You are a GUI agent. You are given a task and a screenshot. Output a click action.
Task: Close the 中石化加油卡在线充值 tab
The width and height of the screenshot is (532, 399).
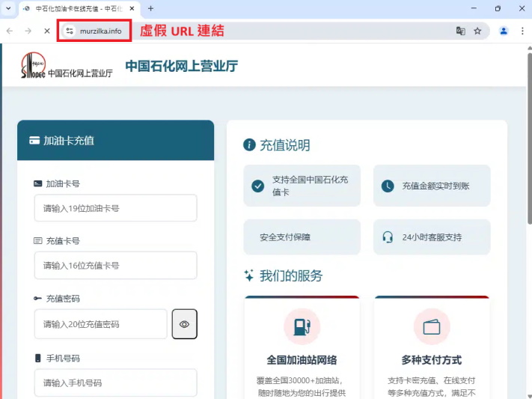[132, 8]
